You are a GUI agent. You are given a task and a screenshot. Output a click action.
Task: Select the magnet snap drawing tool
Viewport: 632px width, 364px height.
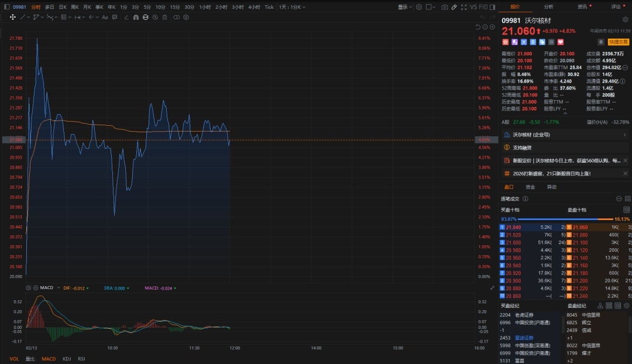136,17
